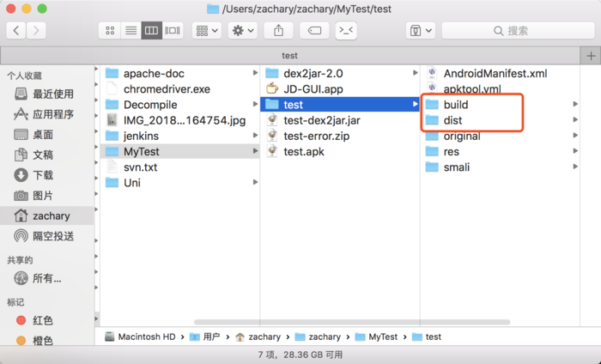Screen dimensions: 601x364
Task: Open 图片 in sidebar
Action: tap(46, 196)
